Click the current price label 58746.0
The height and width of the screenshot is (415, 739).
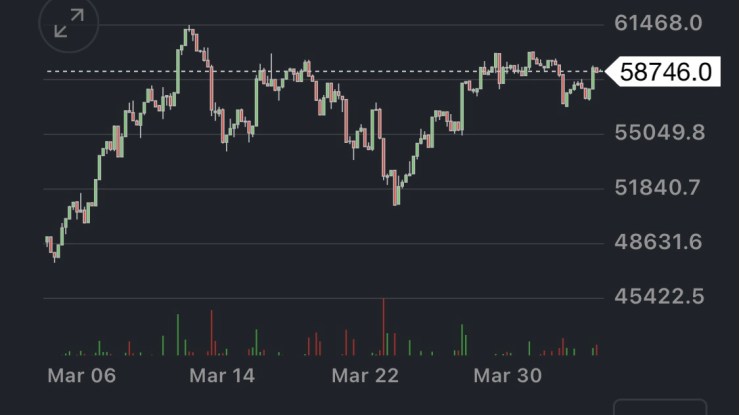click(665, 72)
